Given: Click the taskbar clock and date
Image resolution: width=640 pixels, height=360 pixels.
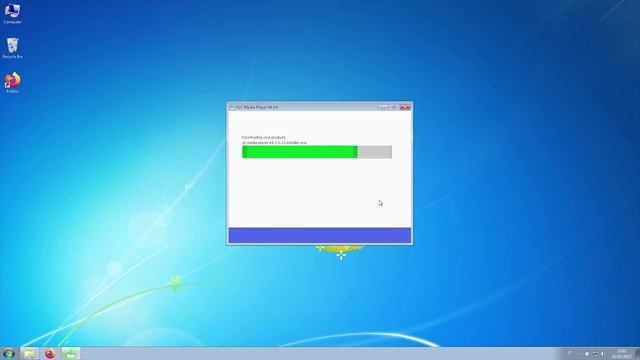Looking at the screenshot, I should click(x=622, y=354).
